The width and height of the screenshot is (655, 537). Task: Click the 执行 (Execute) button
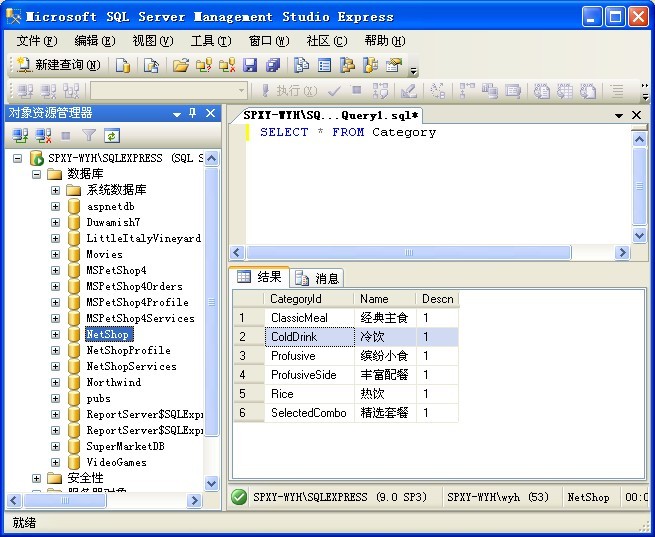289,90
